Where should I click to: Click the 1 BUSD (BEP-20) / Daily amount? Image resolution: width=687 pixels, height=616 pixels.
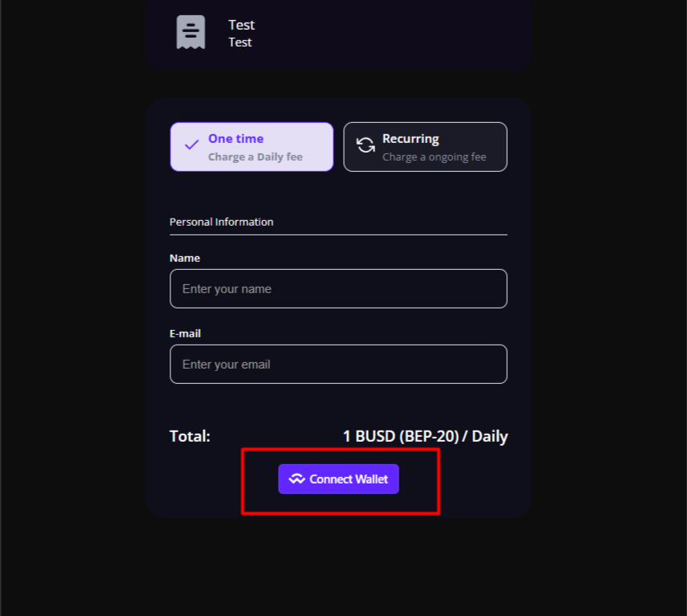(425, 437)
